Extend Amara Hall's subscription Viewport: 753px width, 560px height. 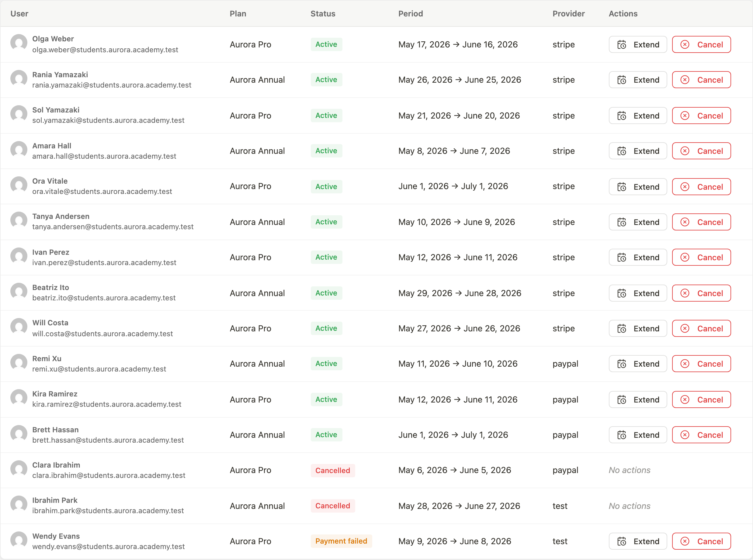point(637,151)
